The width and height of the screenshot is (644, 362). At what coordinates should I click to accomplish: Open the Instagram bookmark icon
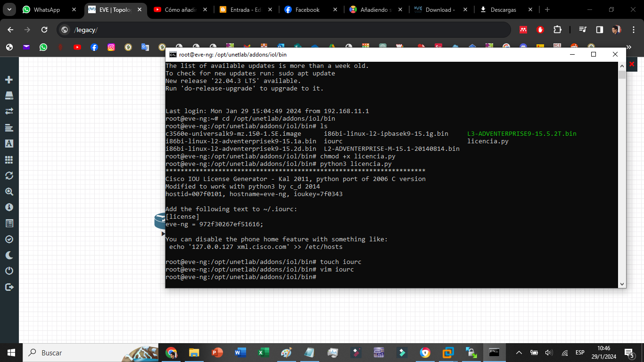coord(111,47)
